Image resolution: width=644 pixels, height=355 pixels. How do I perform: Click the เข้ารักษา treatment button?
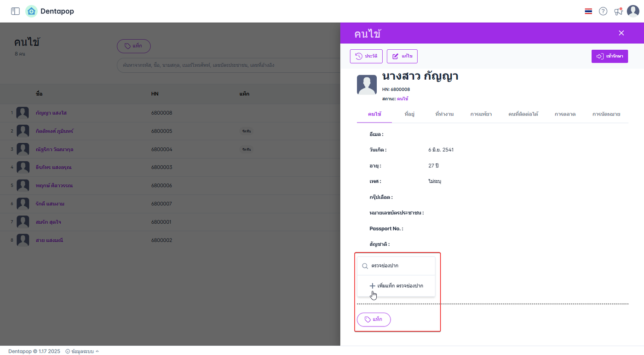click(609, 56)
